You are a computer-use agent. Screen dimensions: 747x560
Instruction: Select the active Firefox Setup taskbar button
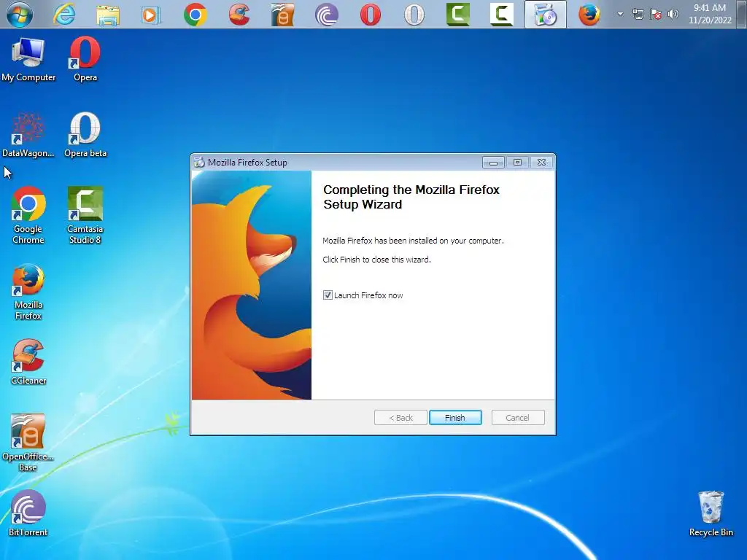[546, 15]
